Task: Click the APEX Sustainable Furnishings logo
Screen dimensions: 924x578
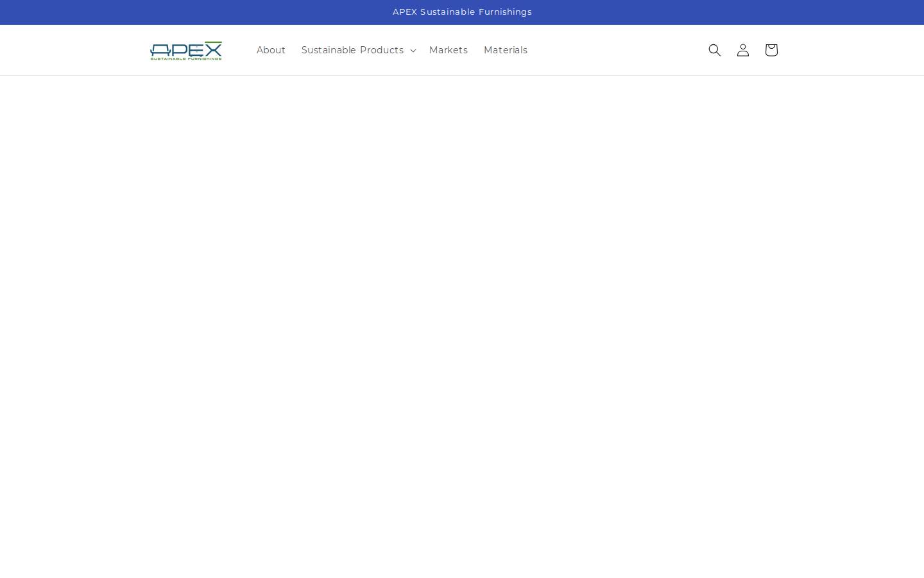Action: [x=186, y=50]
